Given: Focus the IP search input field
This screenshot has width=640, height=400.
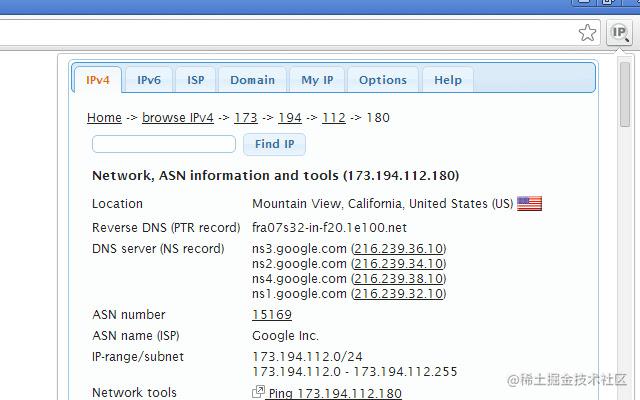Looking at the screenshot, I should point(164,144).
